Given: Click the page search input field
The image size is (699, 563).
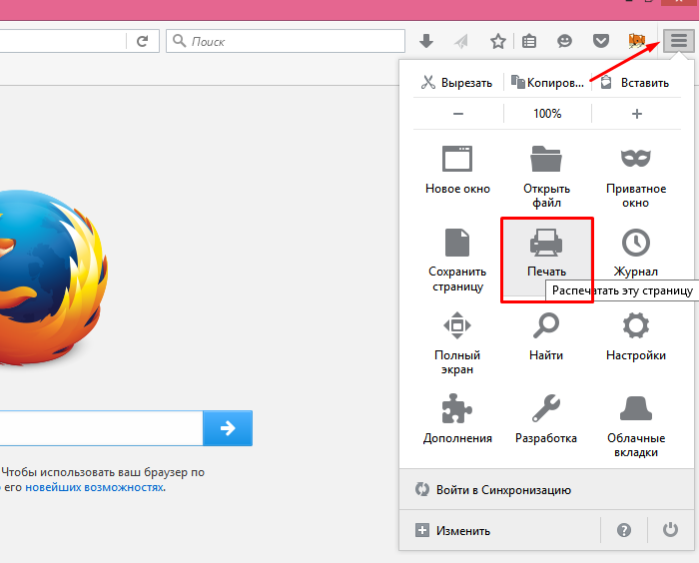Looking at the screenshot, I should coord(101,428).
